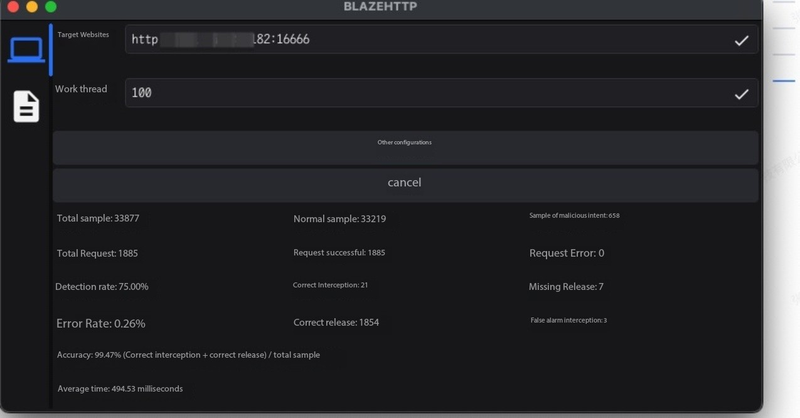The height and width of the screenshot is (418, 800).
Task: Click the BLAZEHTTP window title
Action: coord(380,6)
